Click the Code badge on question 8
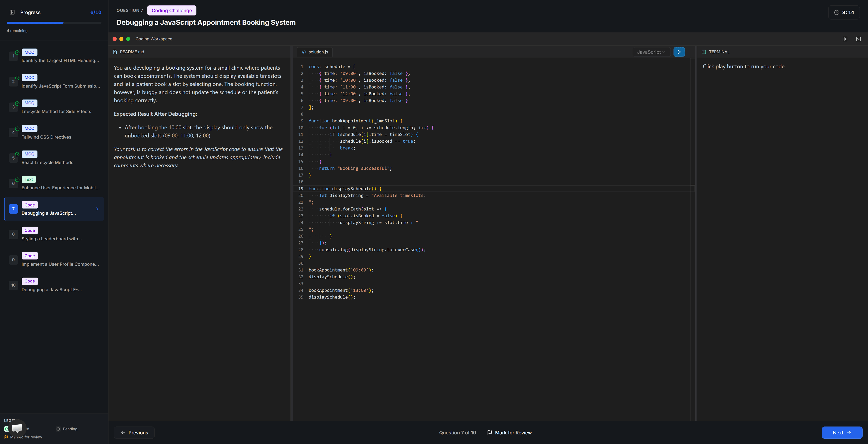Screen dimensions: 868x444 tap(30, 230)
